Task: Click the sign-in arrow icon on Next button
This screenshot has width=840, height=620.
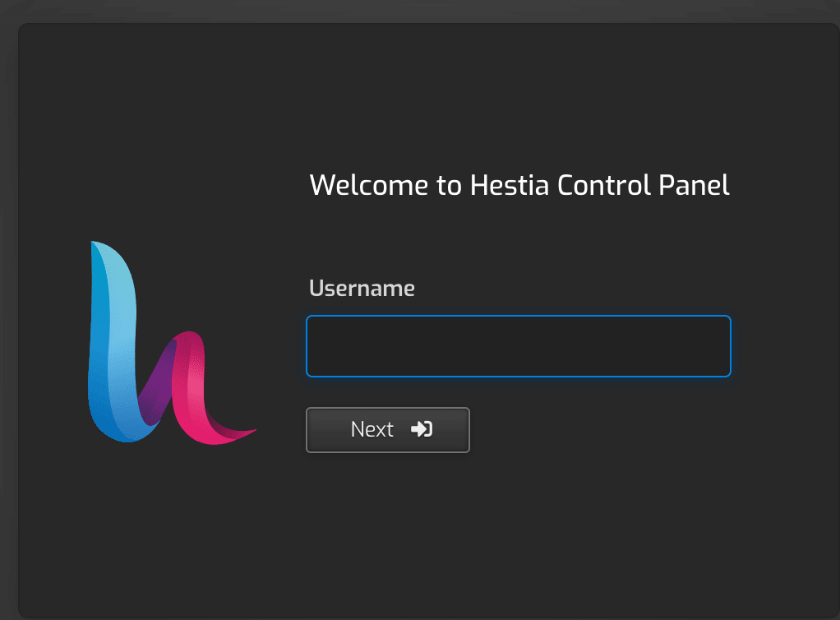Action: point(422,429)
